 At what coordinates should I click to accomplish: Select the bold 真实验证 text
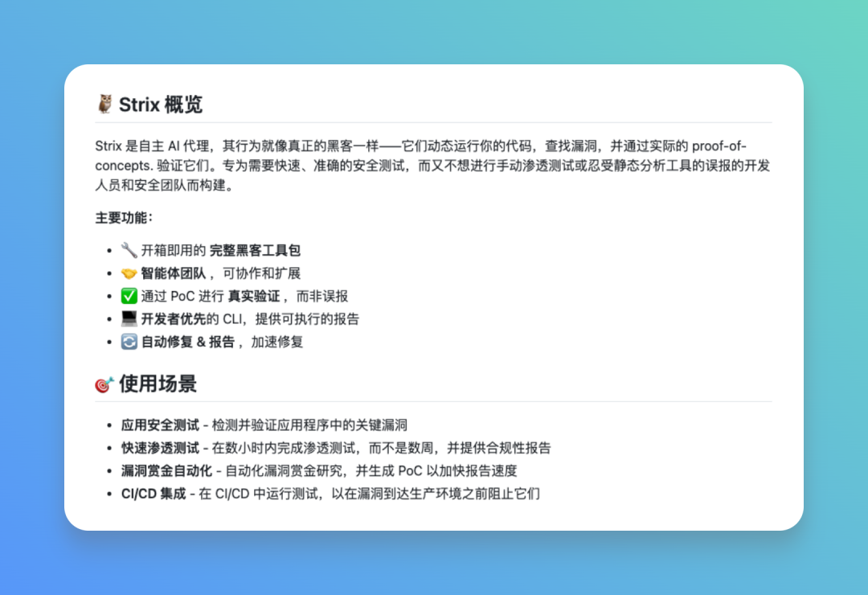click(x=254, y=296)
